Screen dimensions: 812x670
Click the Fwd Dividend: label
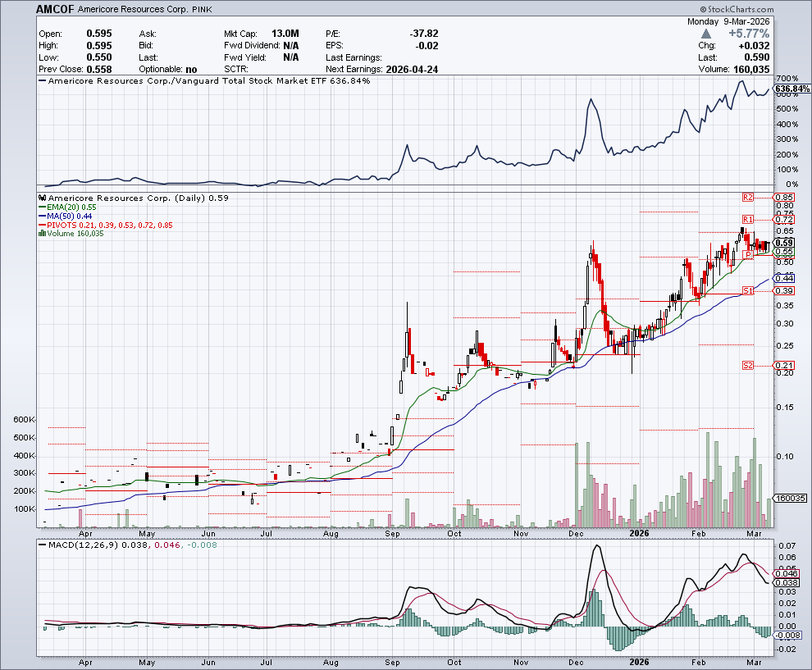[x=252, y=46]
